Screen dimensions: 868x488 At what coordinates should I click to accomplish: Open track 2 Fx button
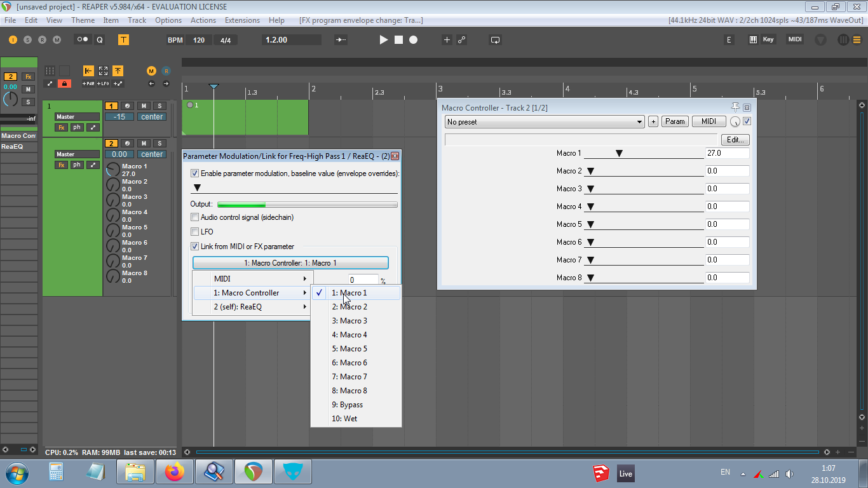62,165
